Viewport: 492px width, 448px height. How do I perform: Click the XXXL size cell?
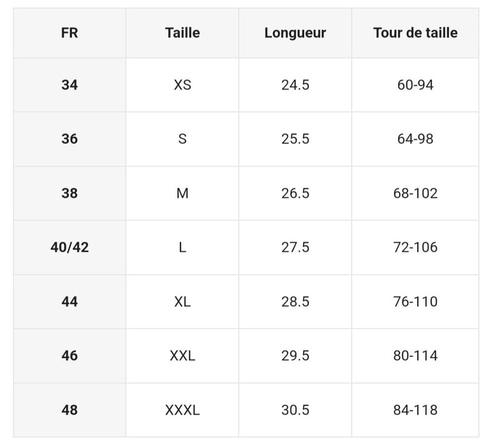182,410
